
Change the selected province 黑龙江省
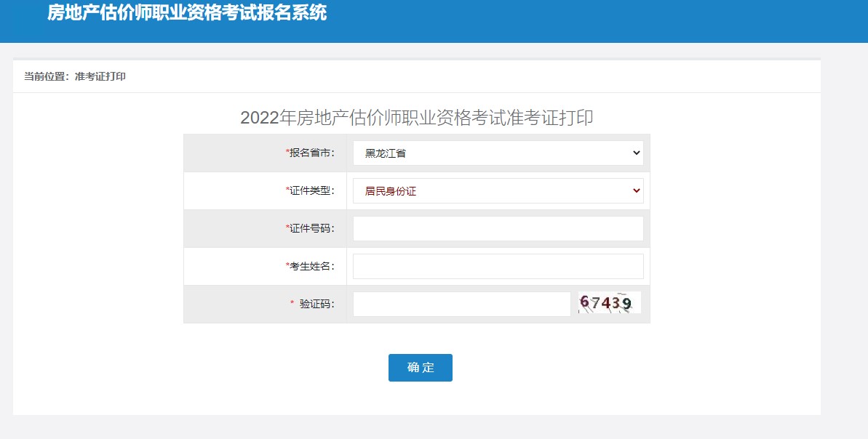click(498, 153)
